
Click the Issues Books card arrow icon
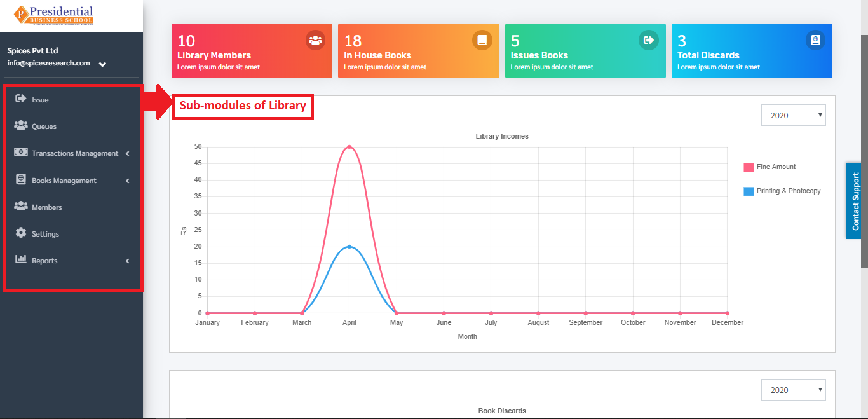click(649, 40)
